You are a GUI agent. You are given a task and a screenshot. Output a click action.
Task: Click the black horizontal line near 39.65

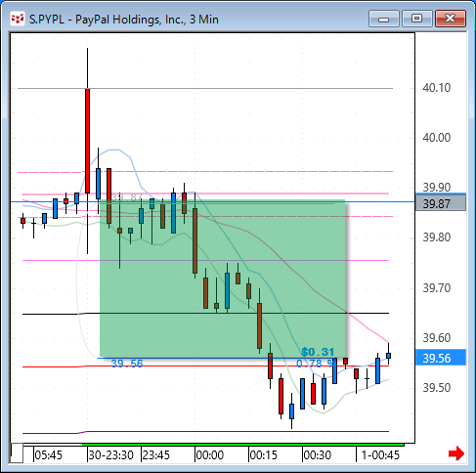205,314
